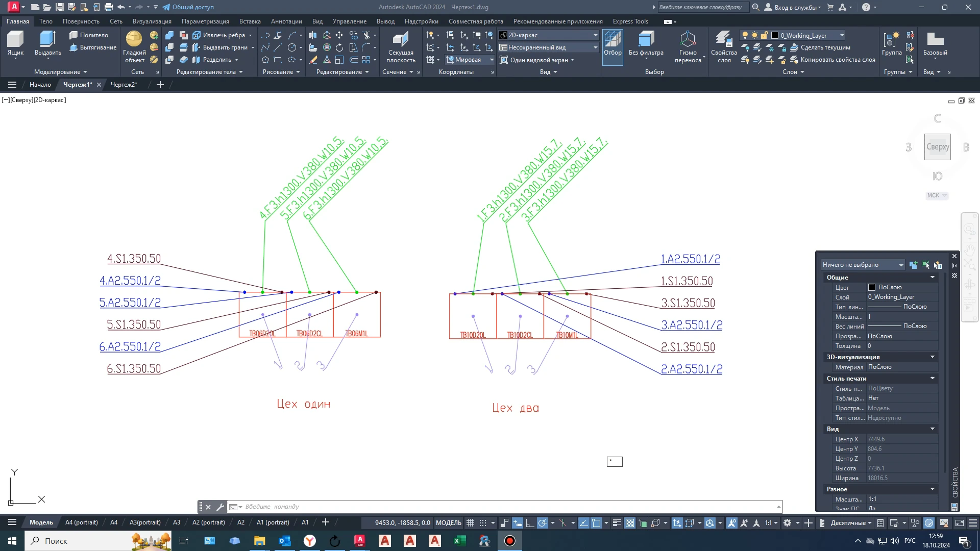Click the Гладкий объект mesh tool

tap(134, 47)
